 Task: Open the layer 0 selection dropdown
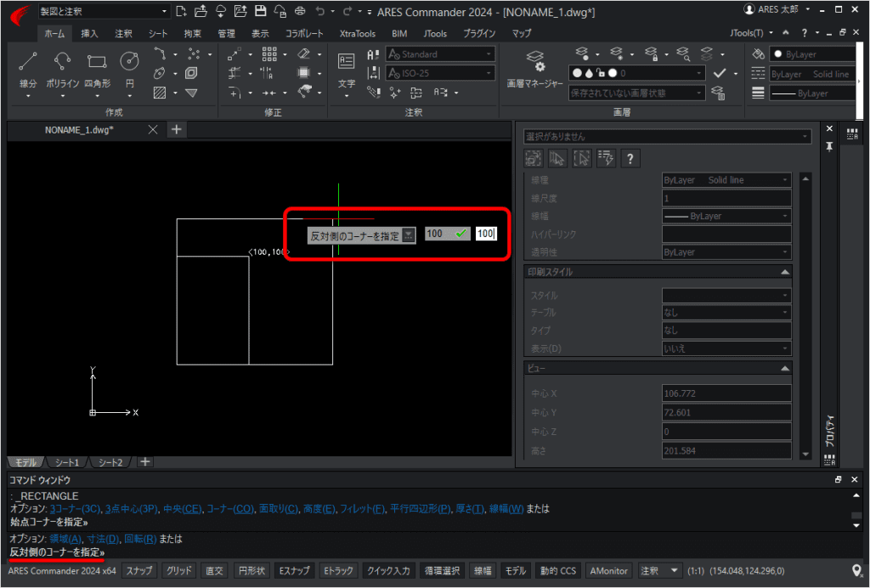pos(636,73)
